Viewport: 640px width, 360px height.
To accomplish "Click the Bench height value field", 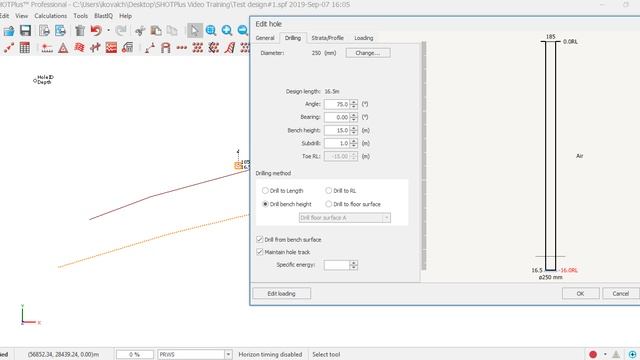I will [337, 130].
